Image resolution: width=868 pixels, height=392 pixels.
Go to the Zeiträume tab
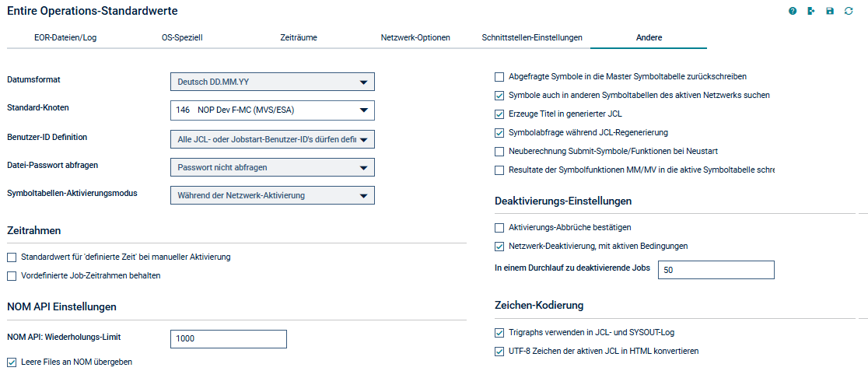point(299,37)
